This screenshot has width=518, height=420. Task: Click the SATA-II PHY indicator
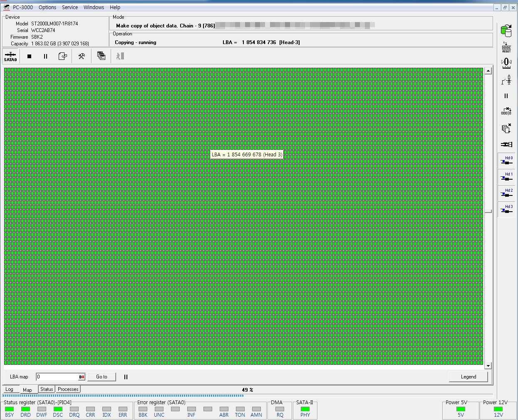[x=305, y=409]
